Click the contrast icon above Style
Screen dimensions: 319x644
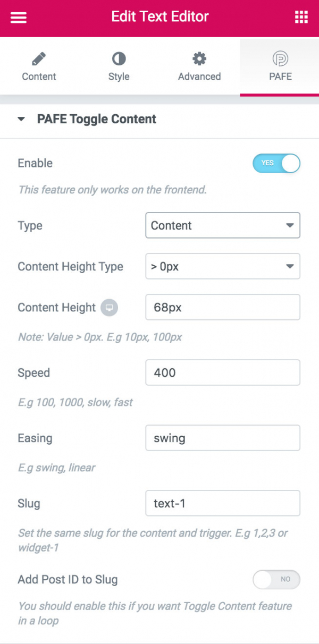(x=119, y=58)
